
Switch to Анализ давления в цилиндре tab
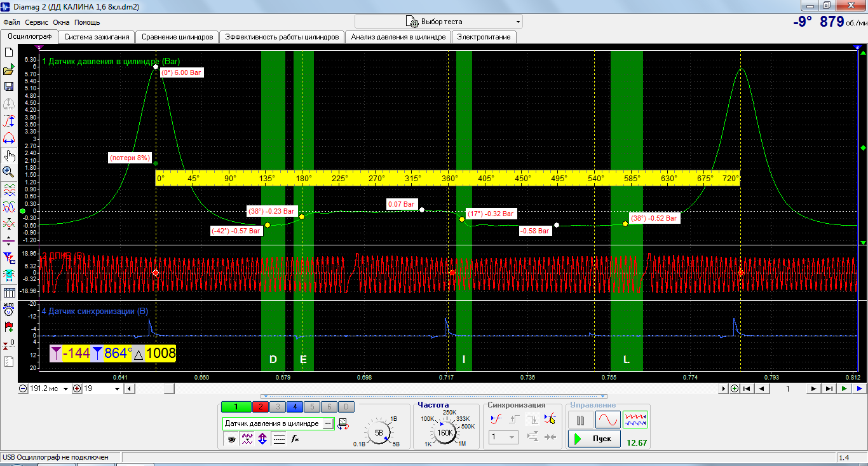398,37
